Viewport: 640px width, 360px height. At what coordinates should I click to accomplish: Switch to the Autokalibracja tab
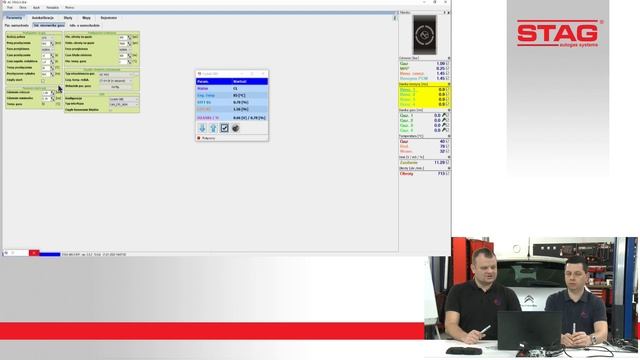click(x=43, y=18)
